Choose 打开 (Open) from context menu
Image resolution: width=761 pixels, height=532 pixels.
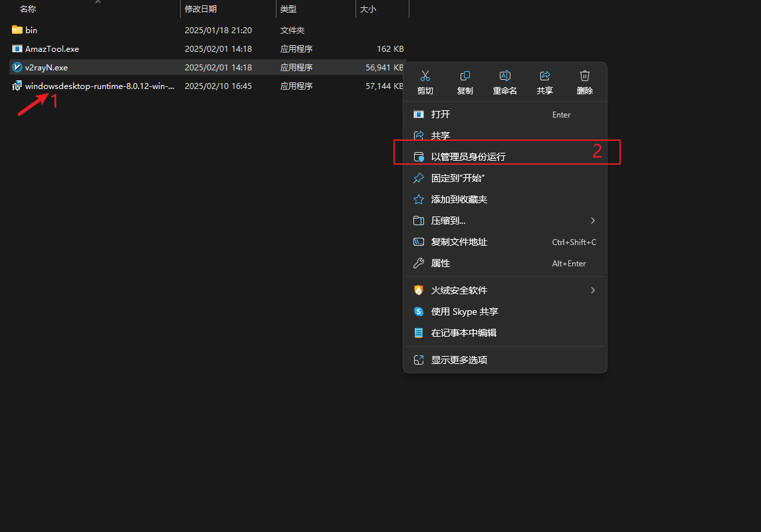point(440,114)
